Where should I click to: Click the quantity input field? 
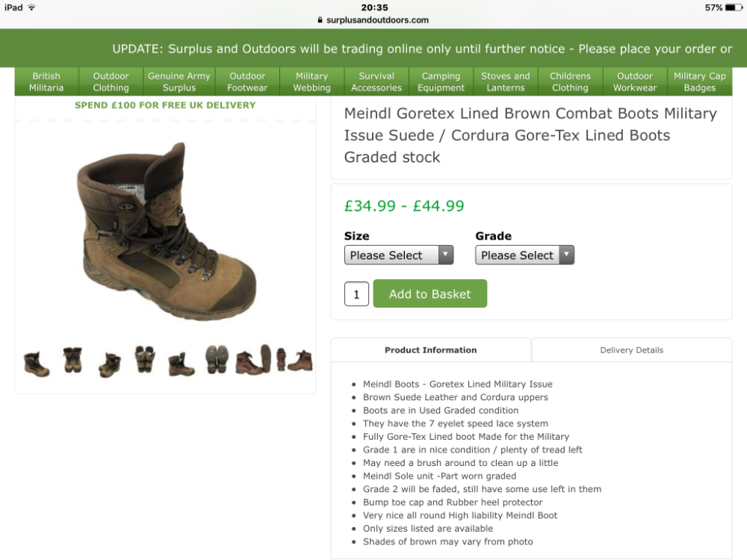(356, 294)
